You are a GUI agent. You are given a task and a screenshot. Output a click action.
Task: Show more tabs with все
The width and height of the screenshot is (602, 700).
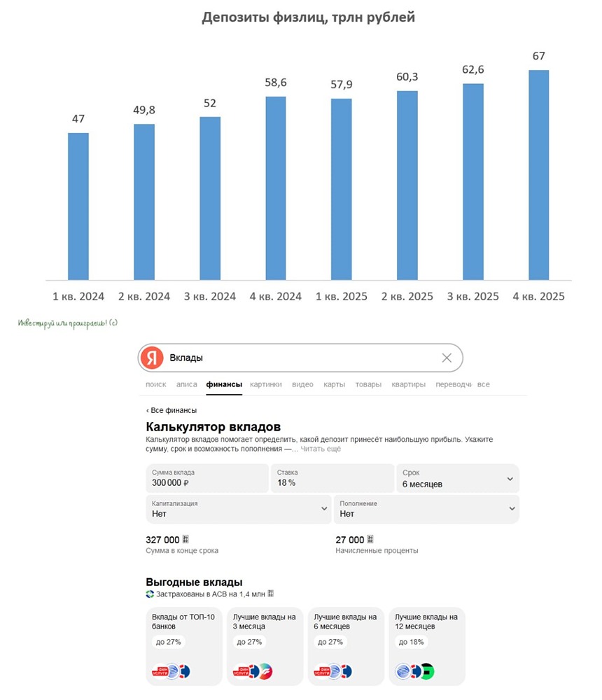tap(484, 384)
